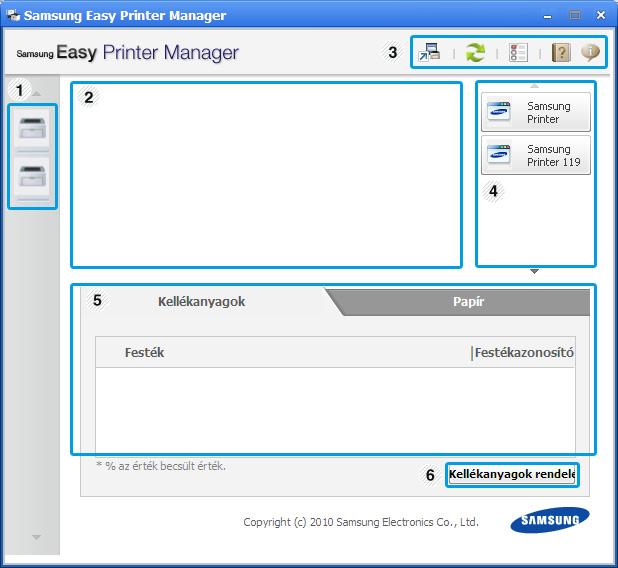618x568 pixels.
Task: Click Samsung Printer 119 item icon
Action: (x=499, y=155)
